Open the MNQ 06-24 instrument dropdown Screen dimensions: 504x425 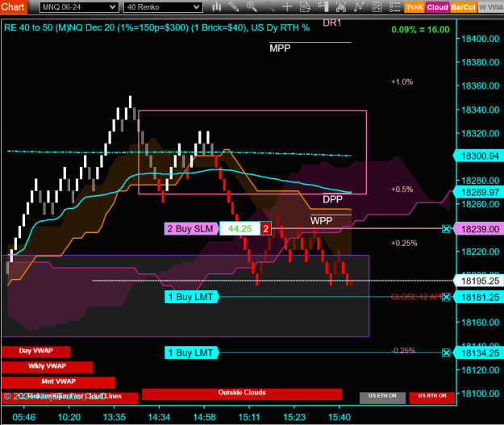point(79,7)
